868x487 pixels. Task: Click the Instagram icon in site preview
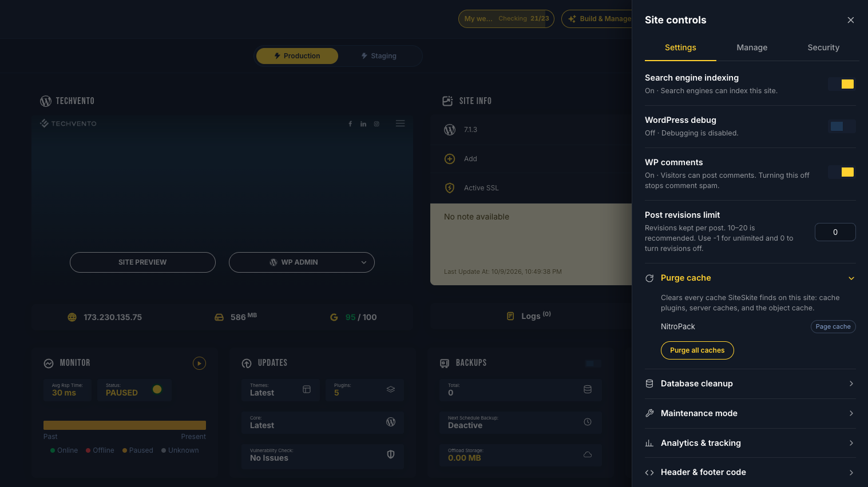[376, 124]
